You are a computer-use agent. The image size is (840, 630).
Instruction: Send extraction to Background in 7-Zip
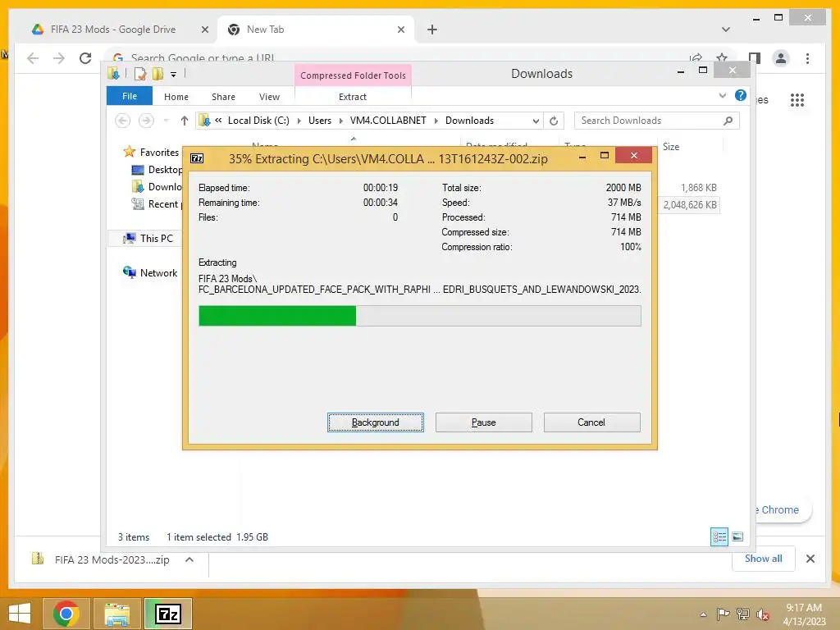pos(376,422)
